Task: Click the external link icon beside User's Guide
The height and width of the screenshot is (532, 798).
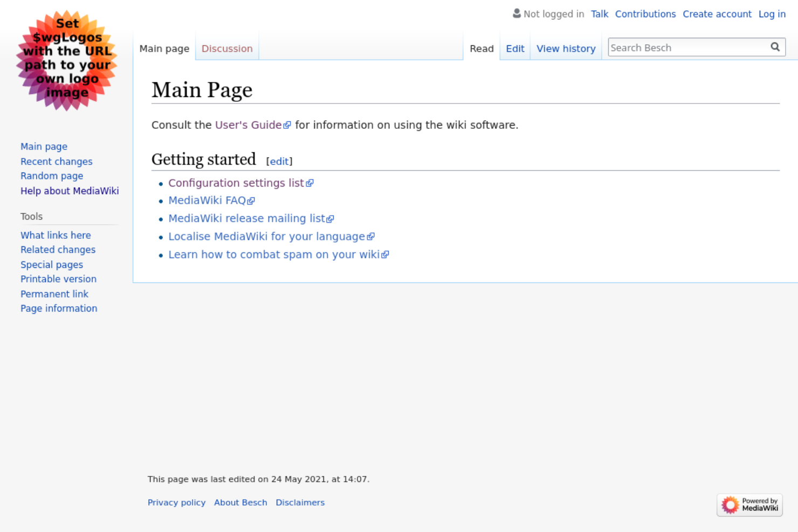Action: 287,125
